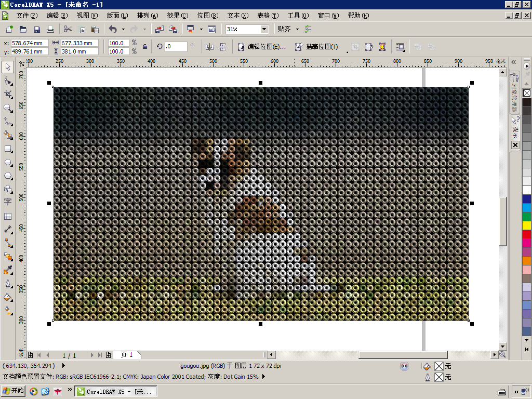Select the Shape edit tool
532x399 pixels.
point(8,81)
